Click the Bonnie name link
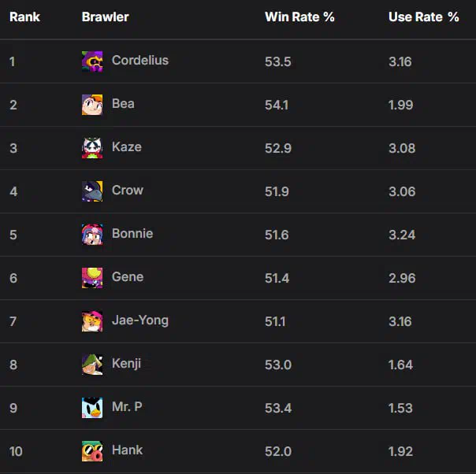 [x=132, y=234]
